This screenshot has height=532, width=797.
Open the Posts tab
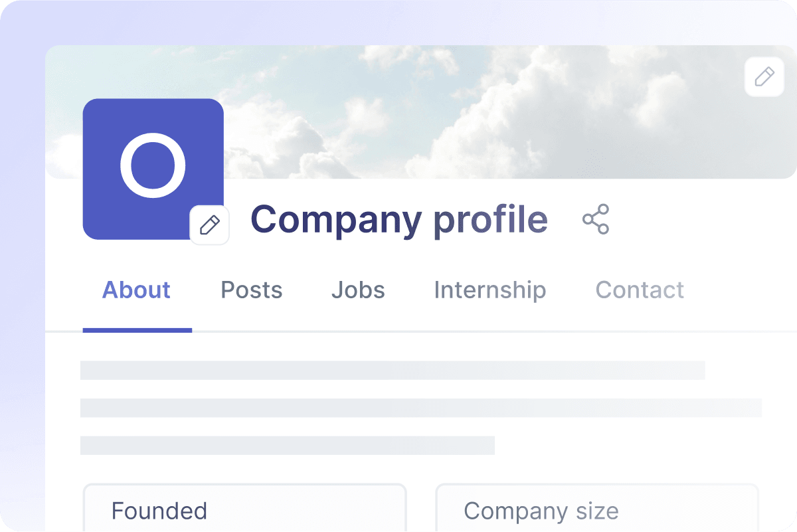point(251,290)
